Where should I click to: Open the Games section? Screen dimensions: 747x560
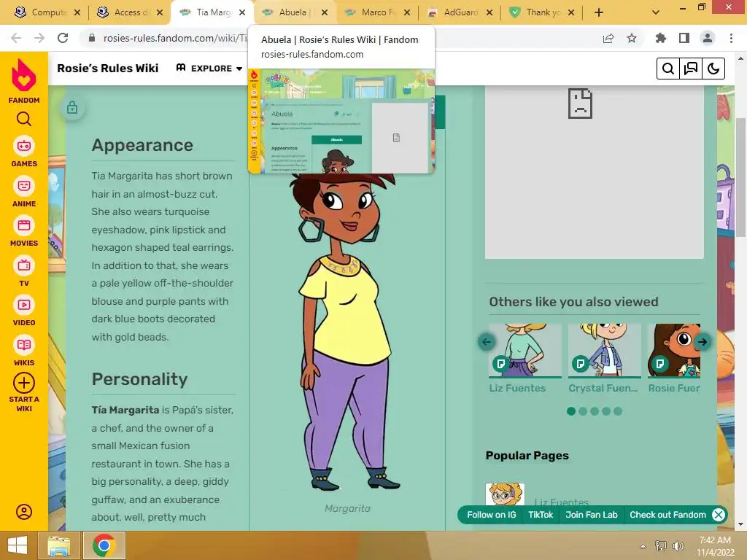24,152
